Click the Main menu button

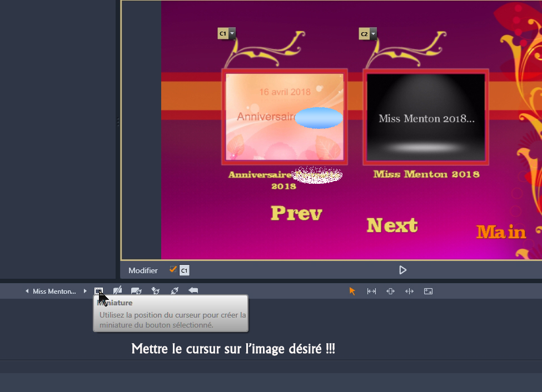501,232
